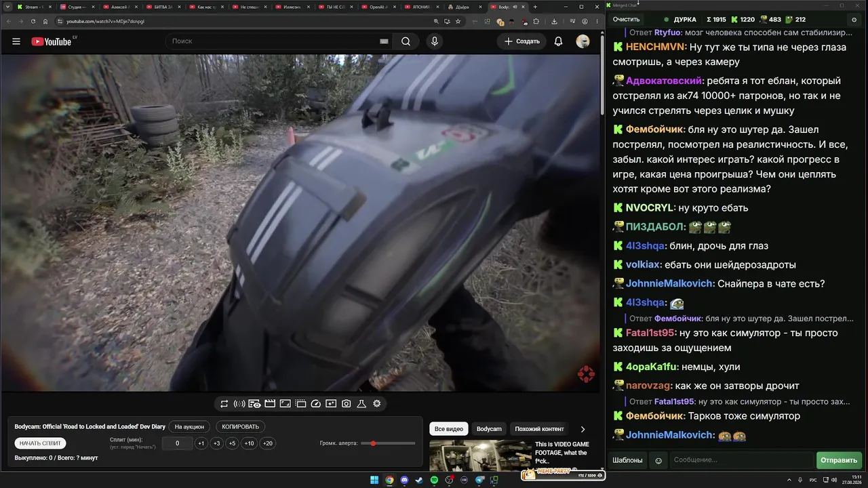
Task: Click the КОПИРОВАТЬ button
Action: click(x=241, y=427)
